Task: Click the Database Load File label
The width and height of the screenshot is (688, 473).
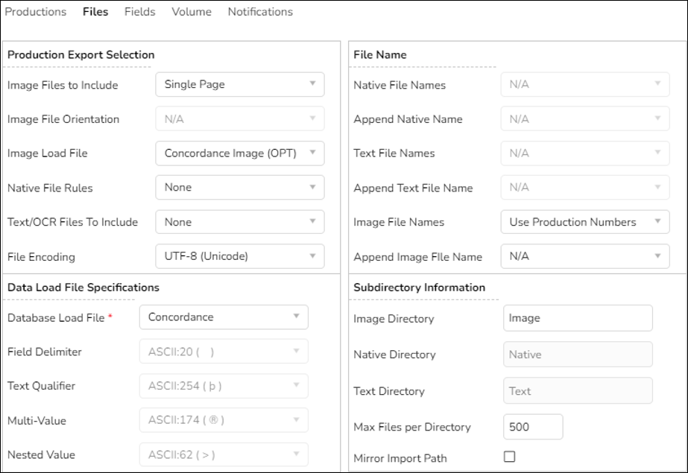Action: click(56, 318)
